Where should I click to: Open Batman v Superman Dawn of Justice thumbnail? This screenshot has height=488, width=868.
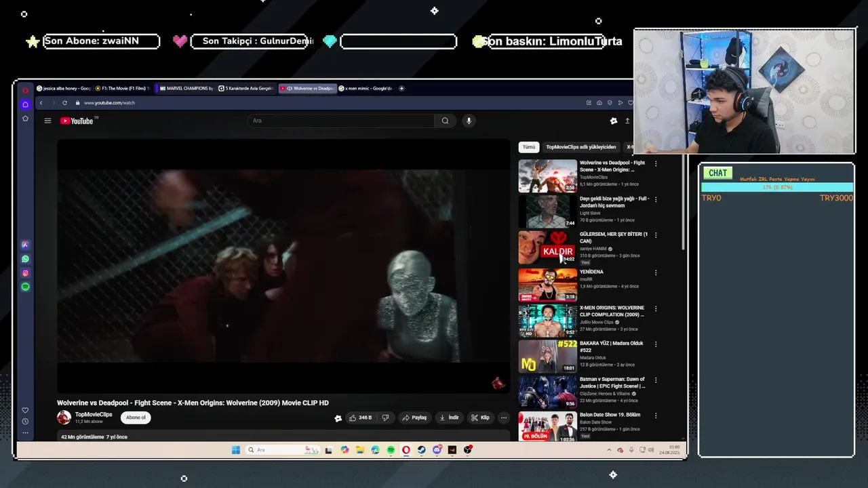[x=548, y=392]
